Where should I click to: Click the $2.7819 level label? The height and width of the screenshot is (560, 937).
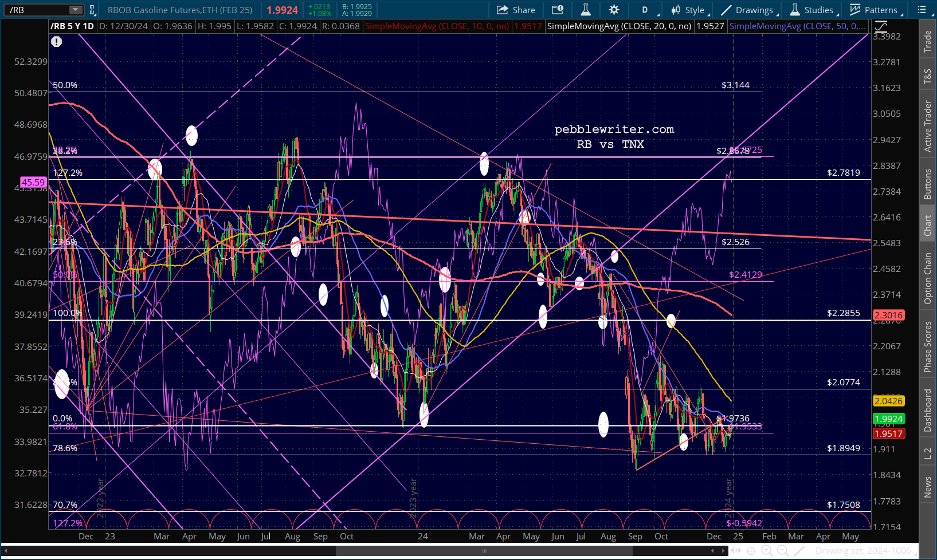coord(844,172)
